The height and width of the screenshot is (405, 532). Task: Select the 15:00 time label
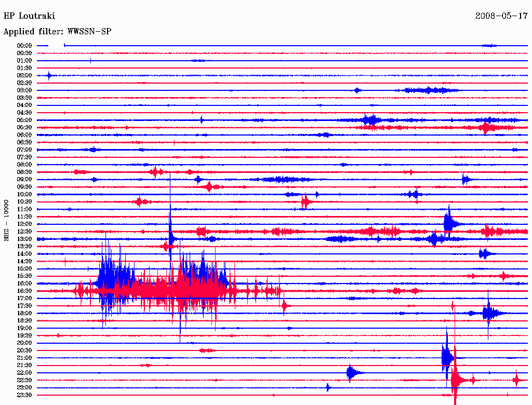24,268
